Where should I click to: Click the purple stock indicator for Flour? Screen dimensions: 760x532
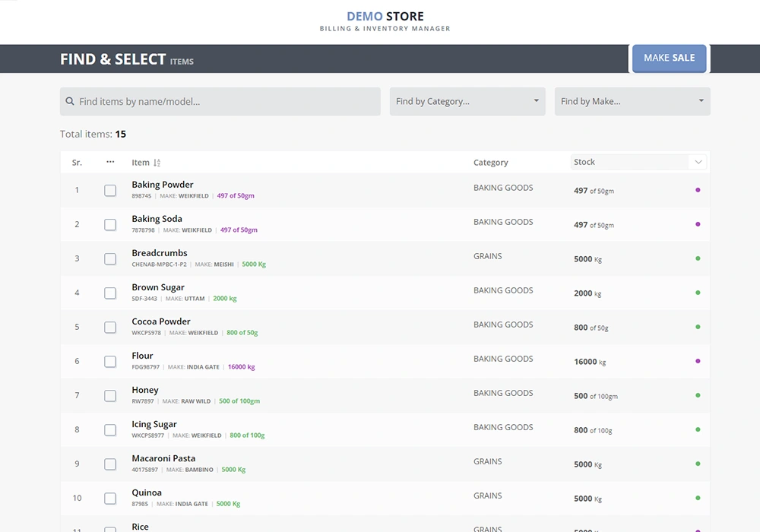pos(698,362)
